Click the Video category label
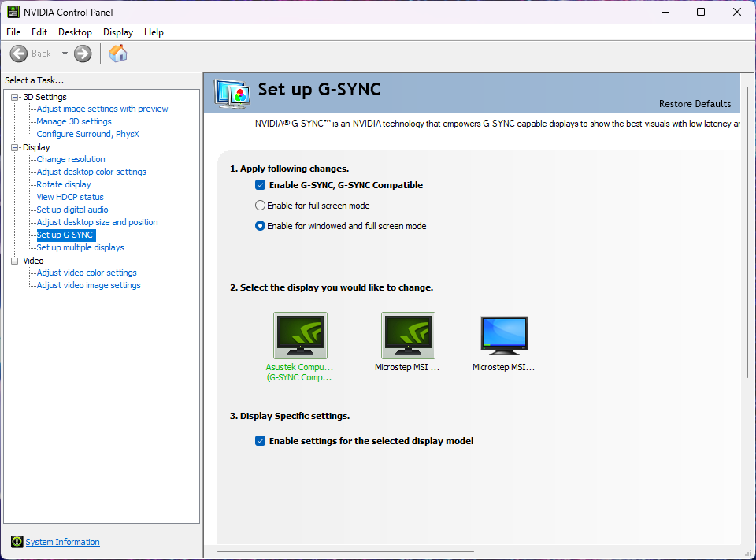 [x=33, y=261]
